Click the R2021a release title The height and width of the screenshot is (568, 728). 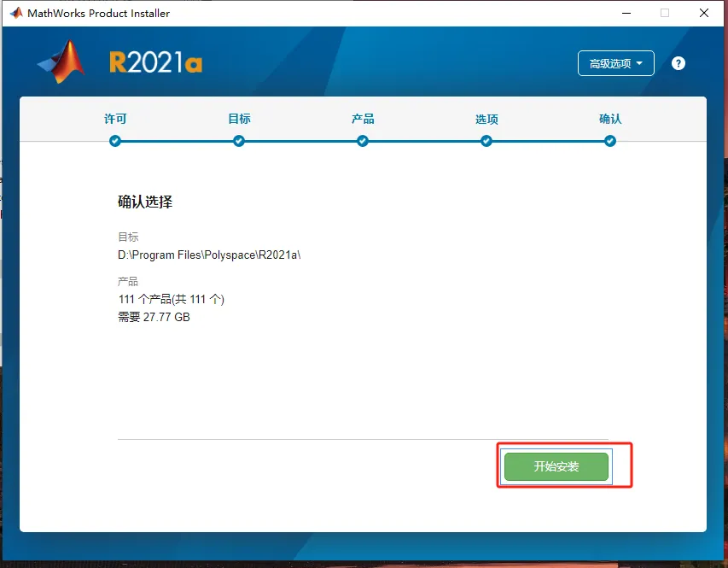pos(156,62)
